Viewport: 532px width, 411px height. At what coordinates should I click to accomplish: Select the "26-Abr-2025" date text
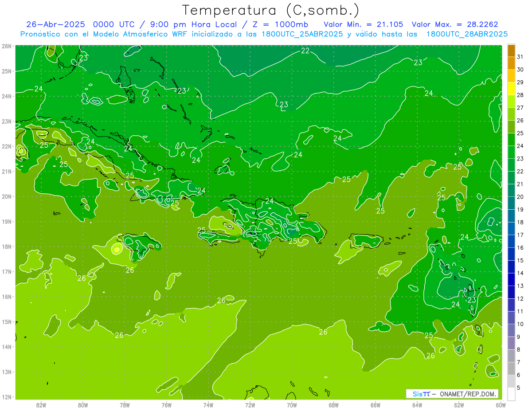(56, 24)
